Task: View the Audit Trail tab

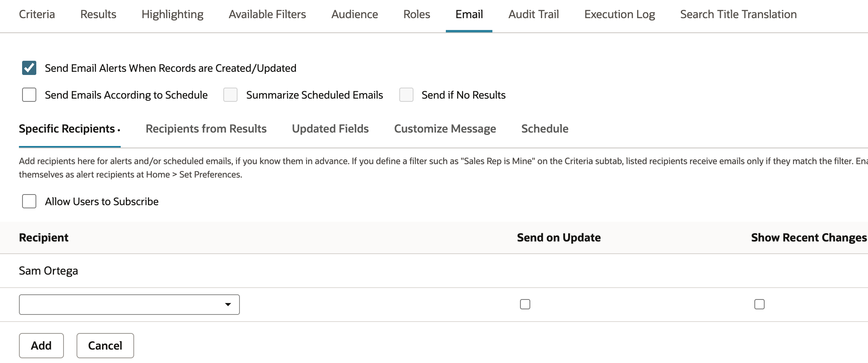Action: pyautogui.click(x=533, y=15)
